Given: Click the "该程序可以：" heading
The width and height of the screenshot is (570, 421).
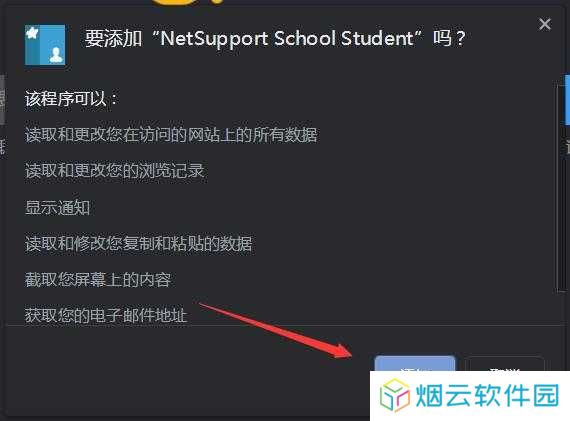Looking at the screenshot, I should [x=72, y=99].
